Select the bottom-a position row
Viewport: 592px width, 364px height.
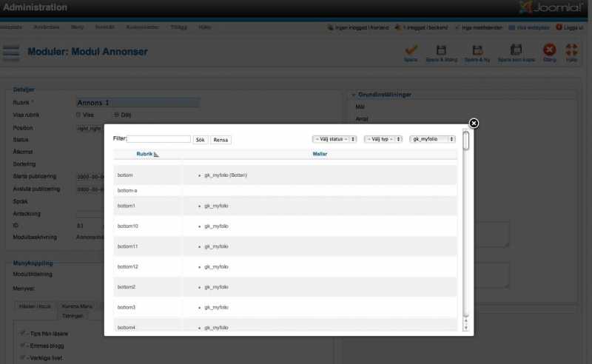285,190
